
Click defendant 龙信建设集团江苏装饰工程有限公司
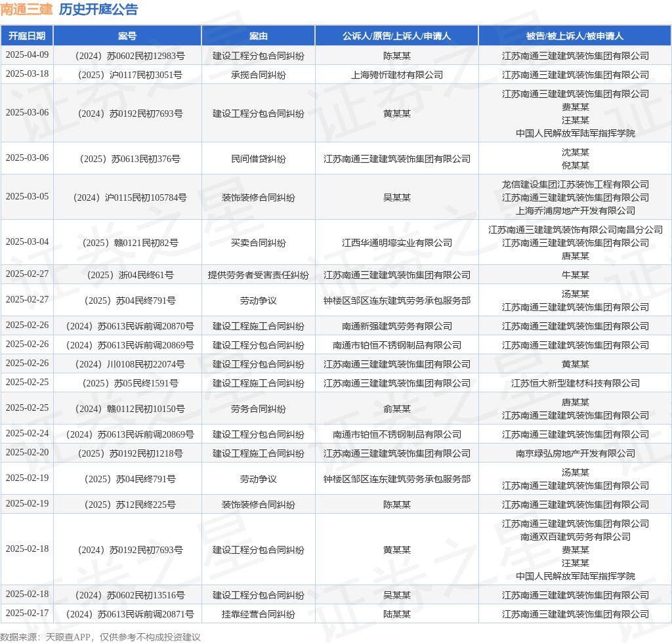575,184
